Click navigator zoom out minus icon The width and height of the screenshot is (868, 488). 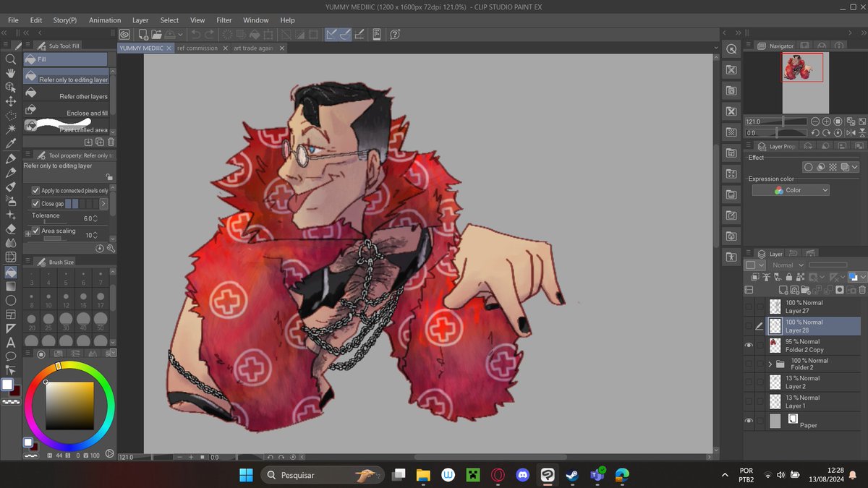tap(815, 121)
